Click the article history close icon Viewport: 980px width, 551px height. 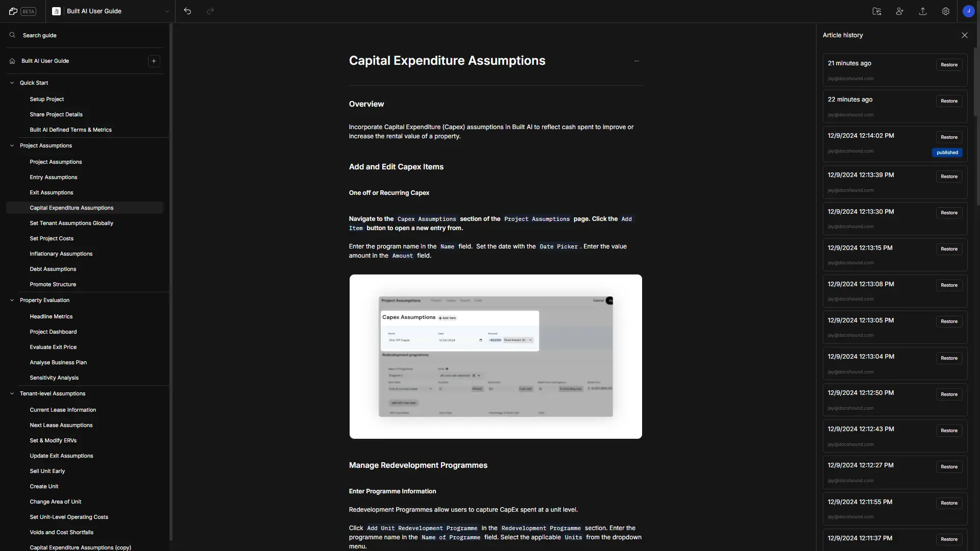(x=965, y=35)
